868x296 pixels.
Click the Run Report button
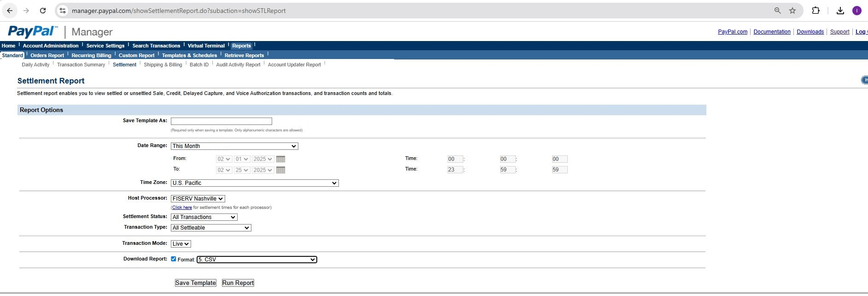[238, 283]
